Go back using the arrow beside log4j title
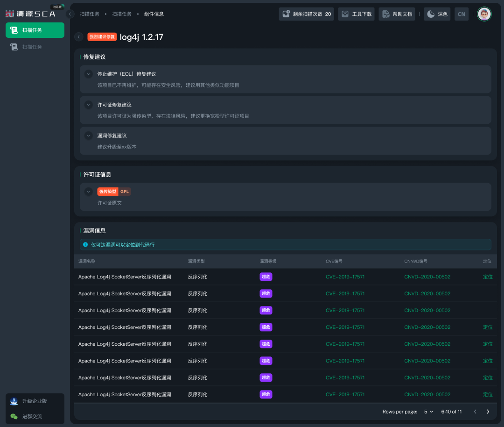The width and height of the screenshot is (504, 427). point(79,37)
